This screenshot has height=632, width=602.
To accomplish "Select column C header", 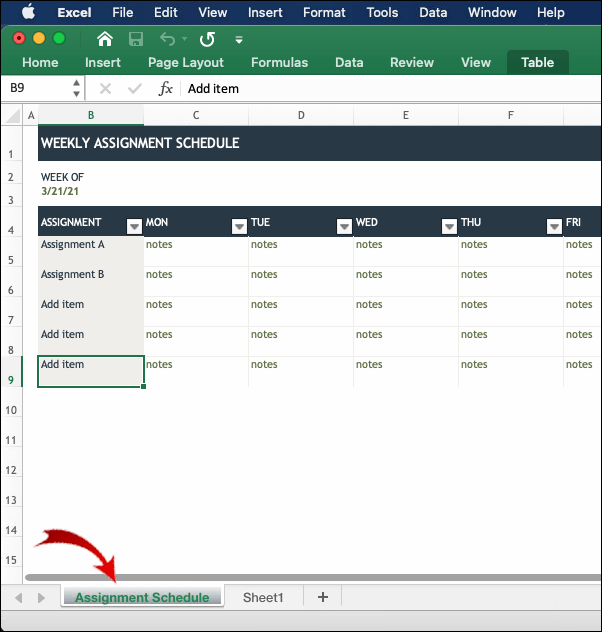I will coord(196,115).
